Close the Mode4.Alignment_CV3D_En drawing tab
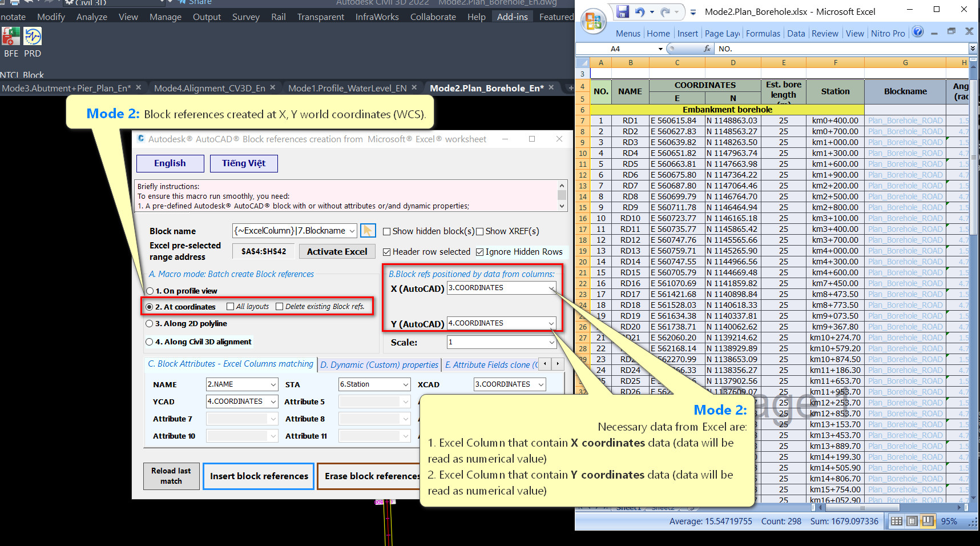 click(x=273, y=87)
